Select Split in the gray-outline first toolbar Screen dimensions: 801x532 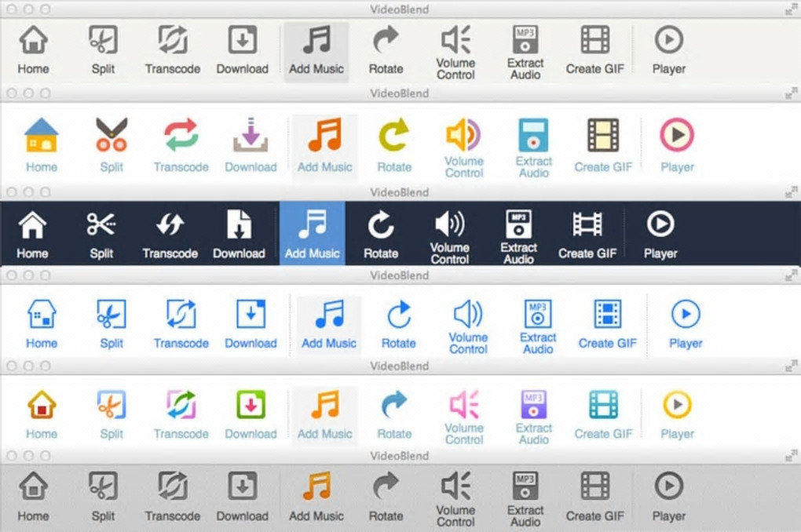[x=103, y=50]
